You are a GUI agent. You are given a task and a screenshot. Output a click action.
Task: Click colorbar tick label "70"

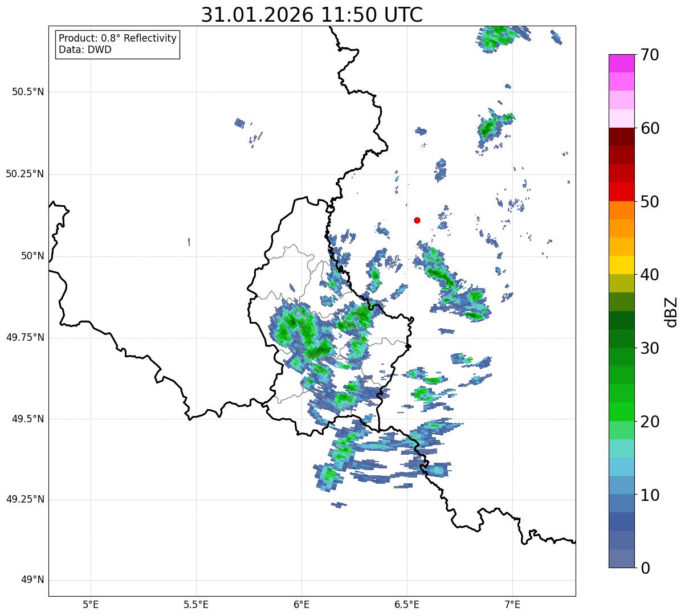click(650, 55)
